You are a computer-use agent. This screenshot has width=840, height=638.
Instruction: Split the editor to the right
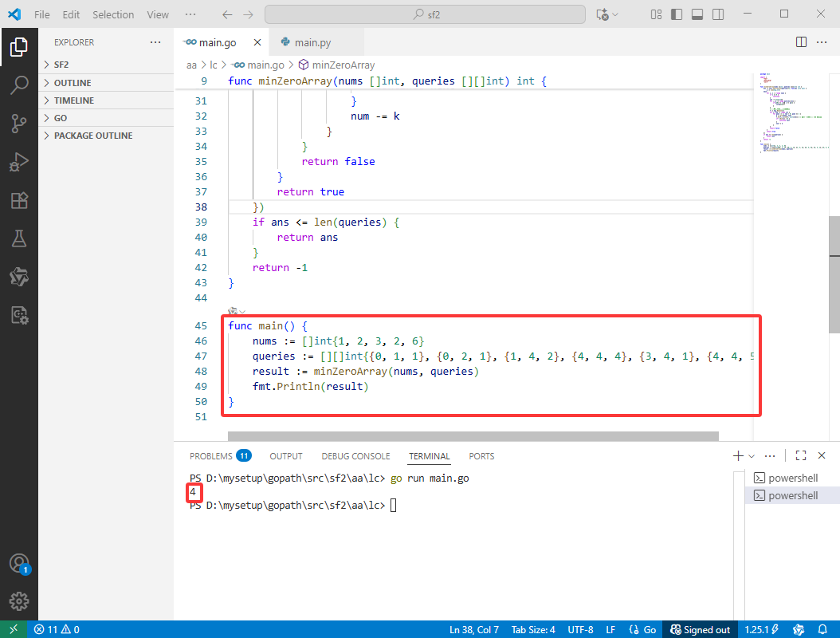[x=801, y=41]
